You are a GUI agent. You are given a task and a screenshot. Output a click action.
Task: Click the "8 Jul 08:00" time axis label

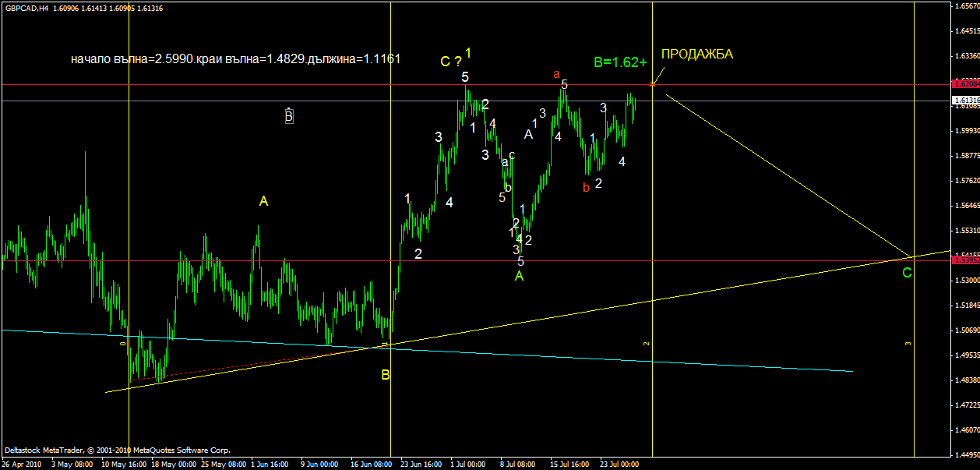tap(517, 464)
